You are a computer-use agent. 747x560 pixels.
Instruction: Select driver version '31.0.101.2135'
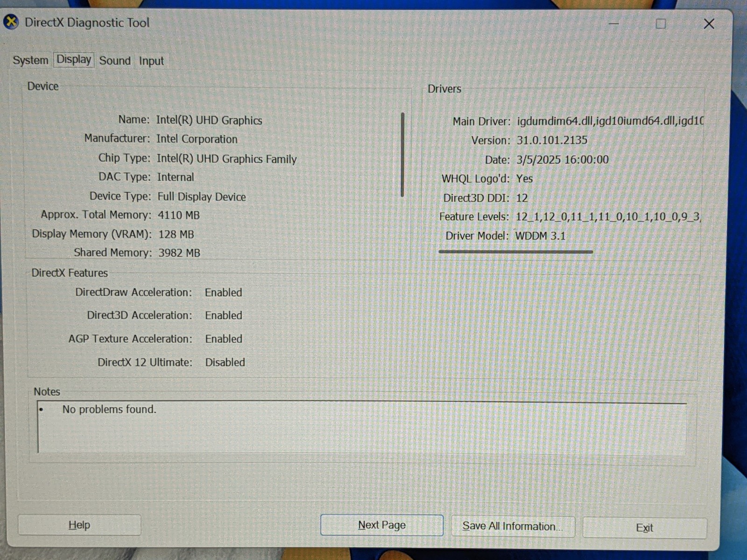tap(552, 140)
